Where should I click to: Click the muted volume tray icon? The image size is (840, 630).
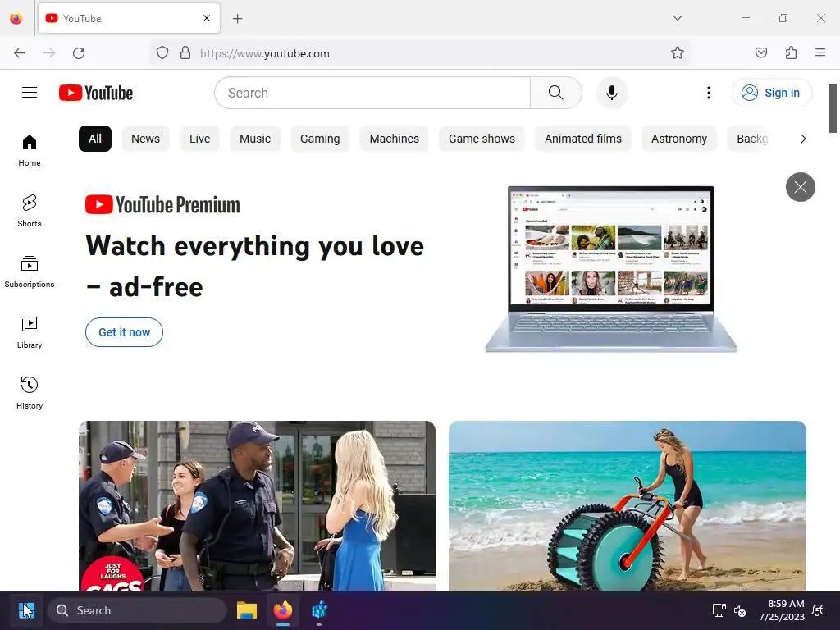point(740,610)
